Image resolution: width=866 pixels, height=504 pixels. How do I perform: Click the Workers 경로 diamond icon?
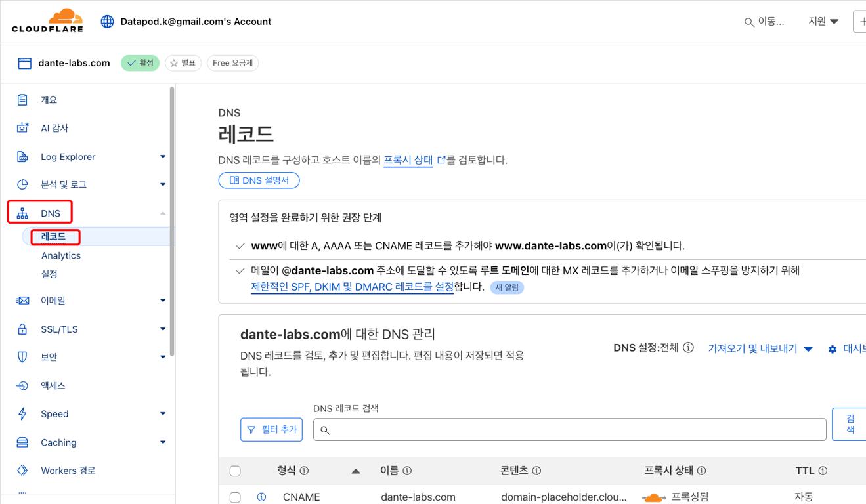pos(22,471)
